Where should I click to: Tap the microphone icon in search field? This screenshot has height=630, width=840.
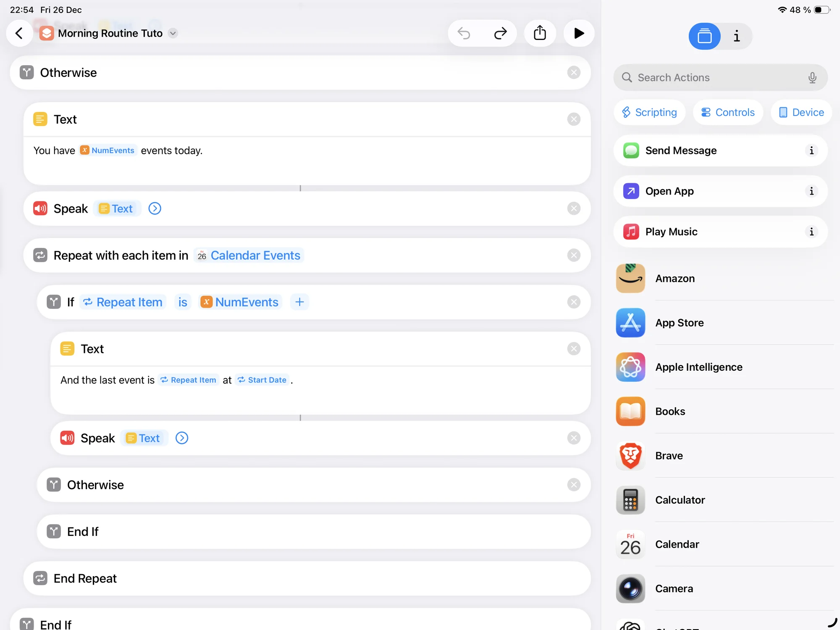click(x=812, y=77)
